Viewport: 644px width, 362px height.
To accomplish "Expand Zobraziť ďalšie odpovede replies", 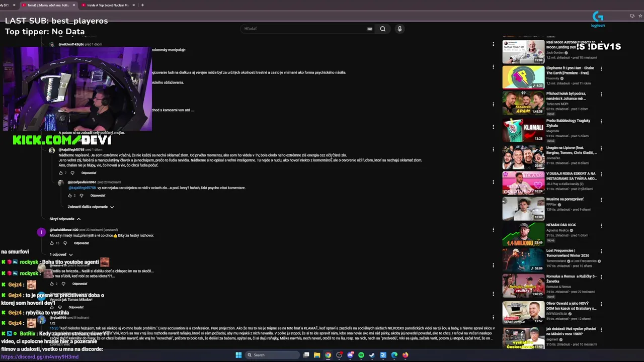I will [x=91, y=207].
